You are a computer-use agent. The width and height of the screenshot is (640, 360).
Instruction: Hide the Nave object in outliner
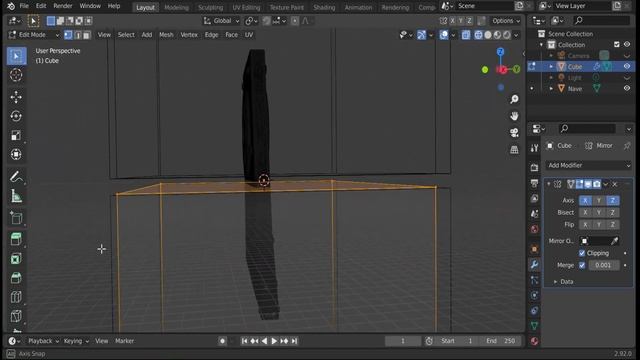coord(627,88)
